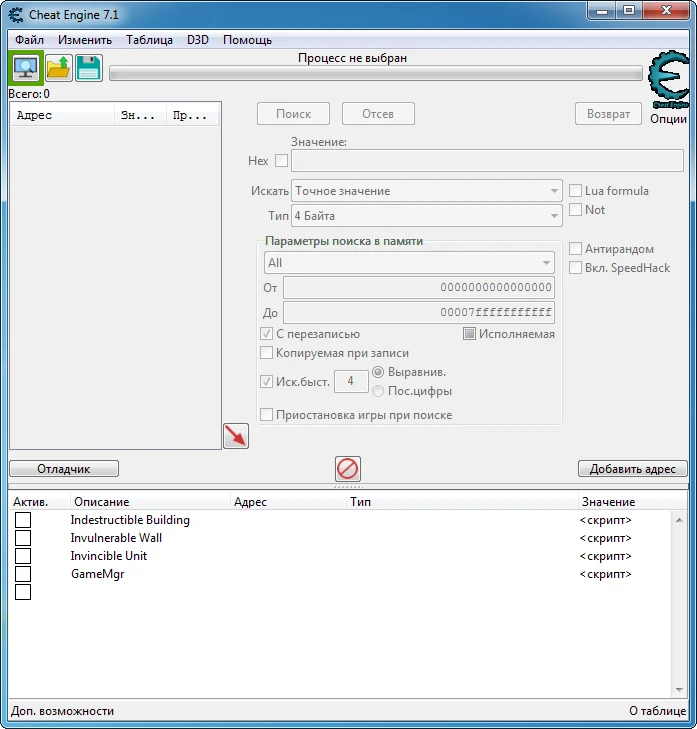697x729 pixels.
Task: Expand the All memory region dropdown
Action: pos(409,263)
